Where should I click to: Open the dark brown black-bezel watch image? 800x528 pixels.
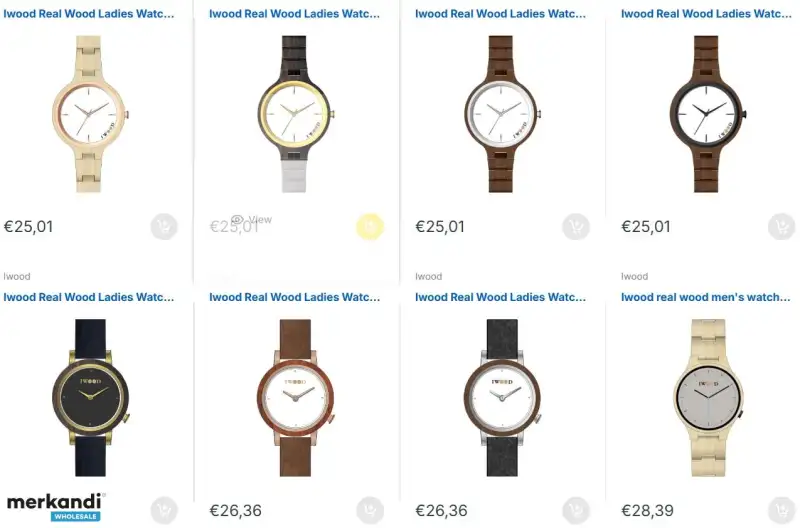[x=707, y=114]
